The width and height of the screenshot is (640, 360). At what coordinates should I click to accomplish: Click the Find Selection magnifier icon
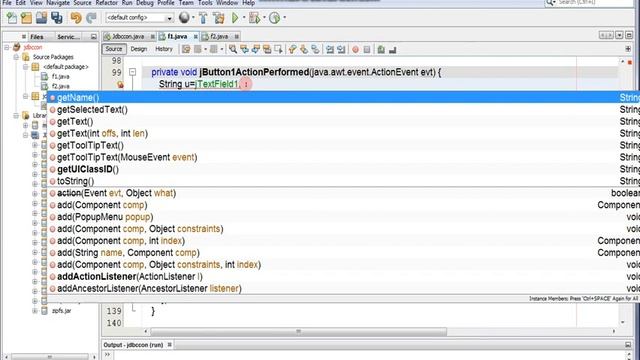coord(233,49)
